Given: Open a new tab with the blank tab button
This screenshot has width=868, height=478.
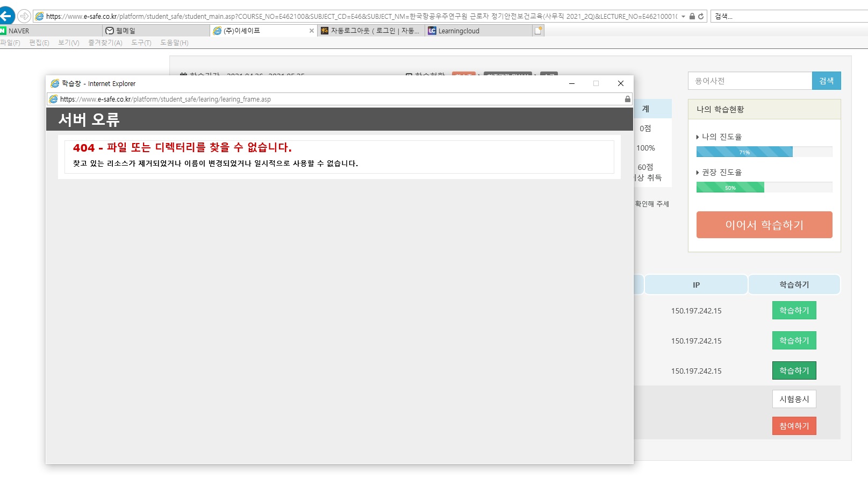Looking at the screenshot, I should pos(538,31).
